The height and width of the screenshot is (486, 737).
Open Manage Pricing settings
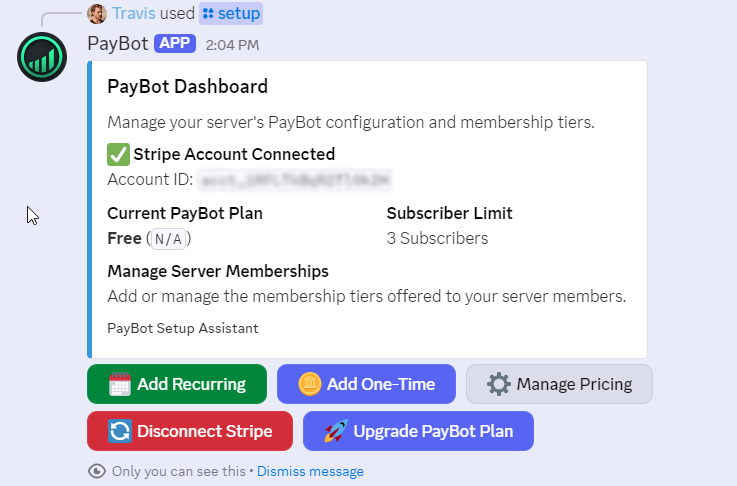[559, 384]
